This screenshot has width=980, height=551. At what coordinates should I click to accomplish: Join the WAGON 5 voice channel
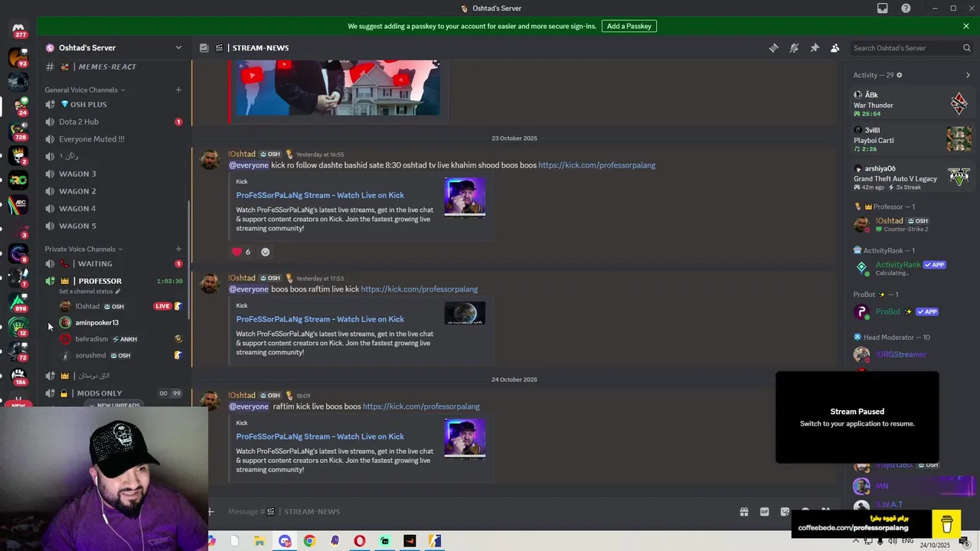(115, 226)
